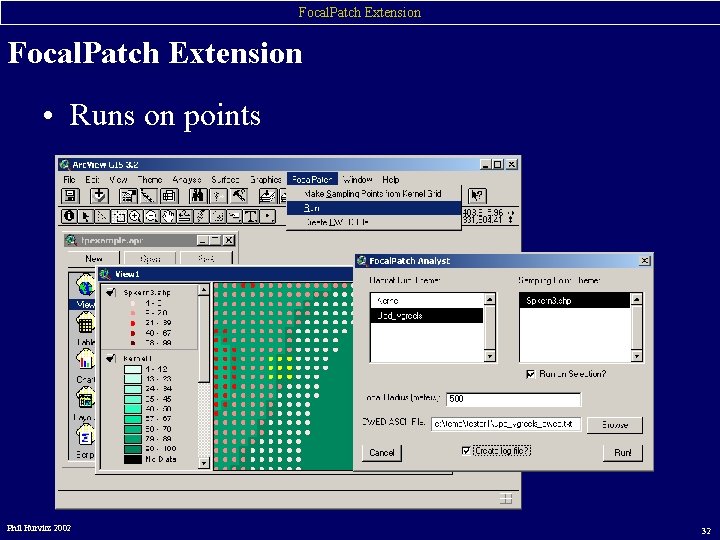Open the Query Builder hammer icon

click(239, 196)
